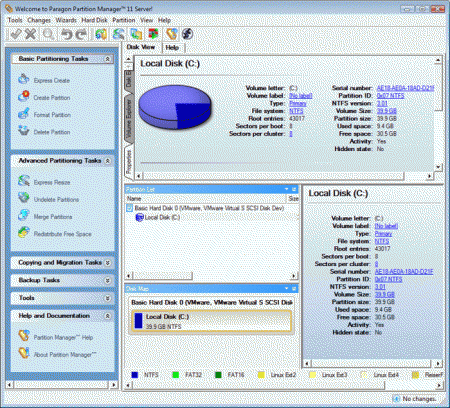This screenshot has width=450, height=408.
Task: Click the Undo arrow in toolbar
Action: (66, 34)
